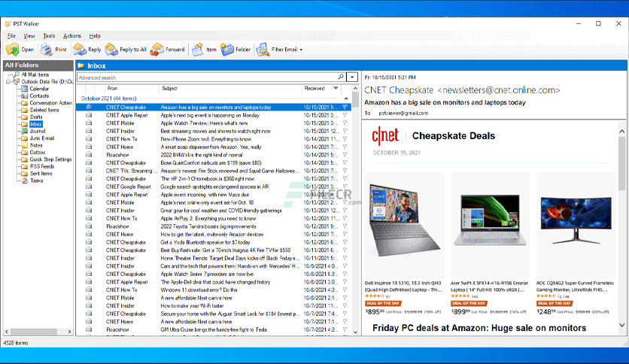Click the Reply to All toolbar icon
Screen dimensions: 629x364
[111, 50]
